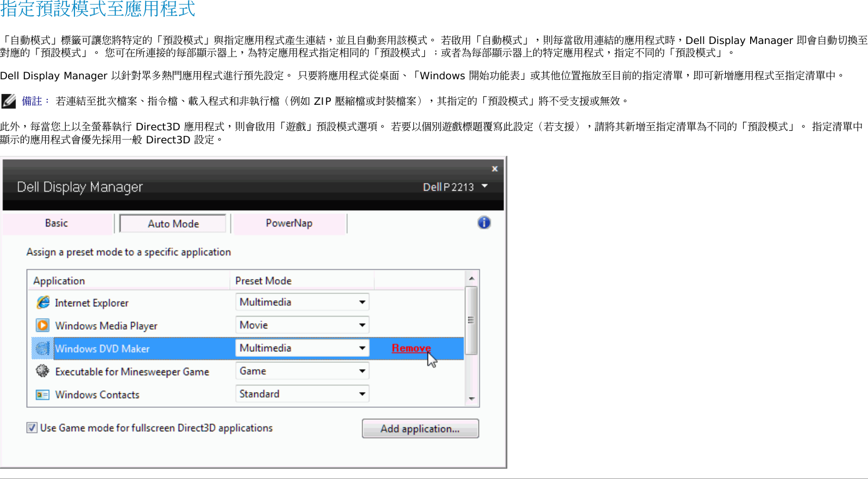Click the Add application button
Screen dimensions: 868x479
point(420,428)
